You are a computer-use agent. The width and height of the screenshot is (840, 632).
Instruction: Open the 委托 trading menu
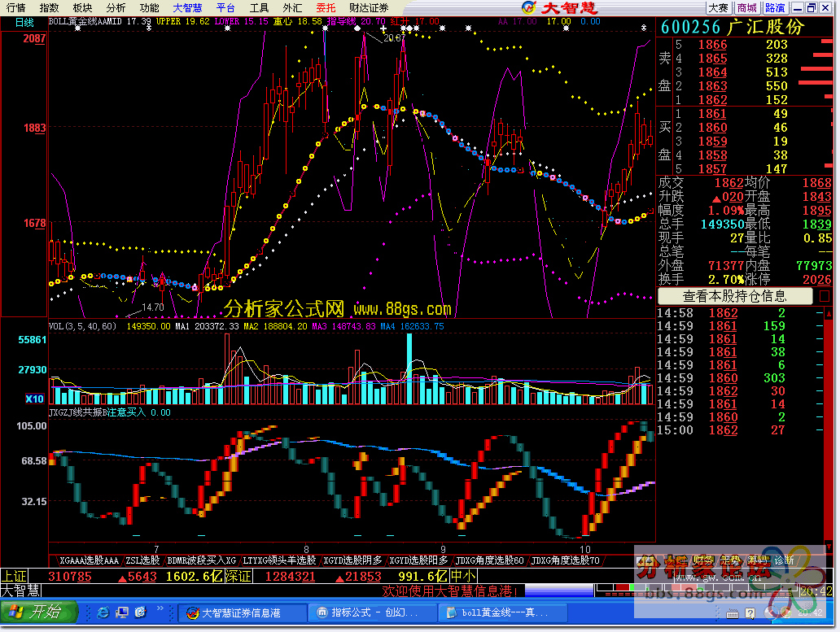point(326,7)
